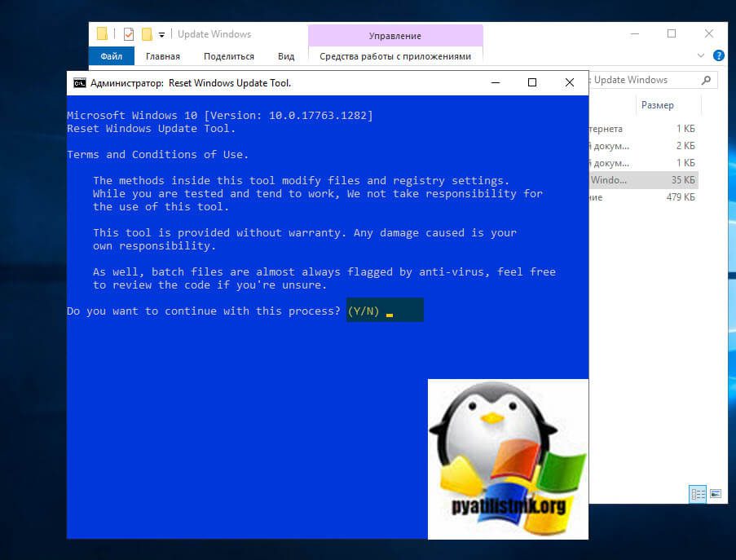Screen dimensions: 736x560
Task: Switch Explorer to the details view icon
Action: tap(698, 494)
